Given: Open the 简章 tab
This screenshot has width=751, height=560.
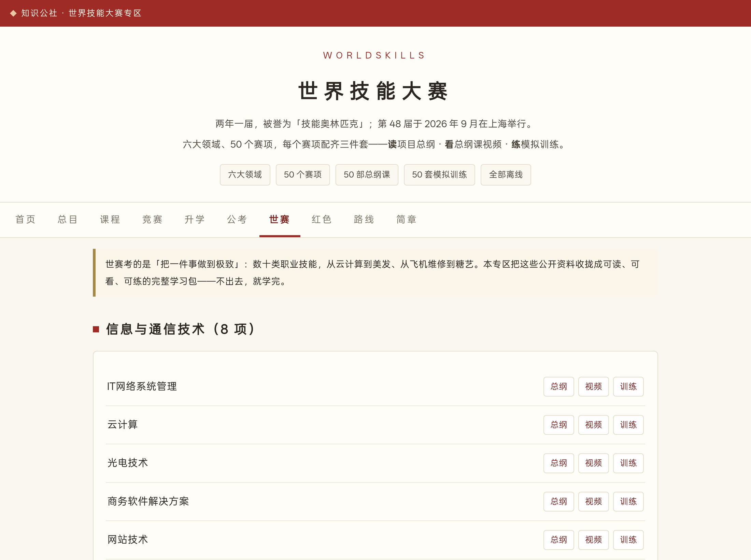Looking at the screenshot, I should 407,220.
